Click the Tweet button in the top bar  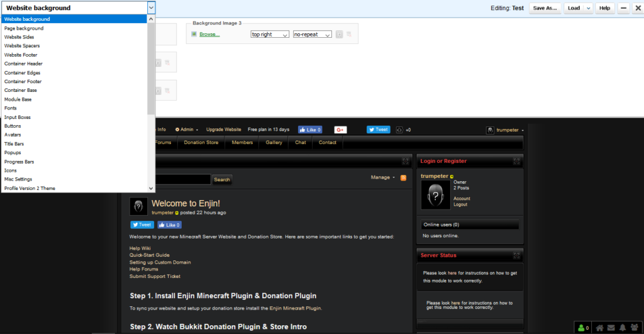tap(378, 130)
